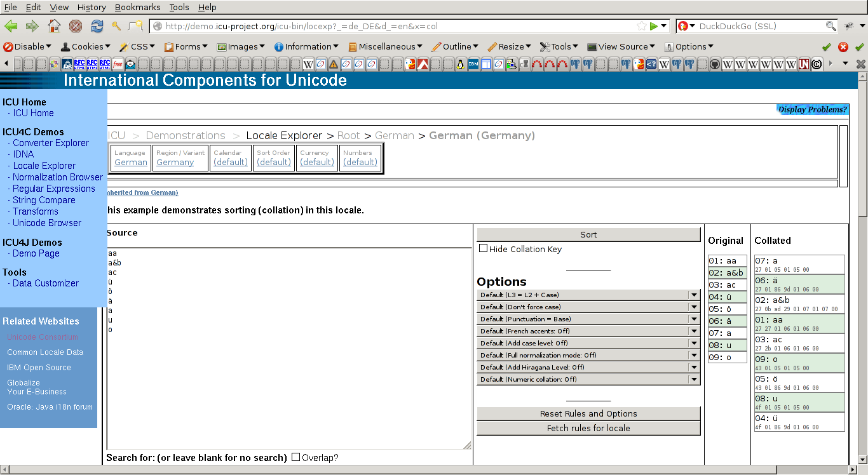Click the page's horizontal scrollbar

point(429,469)
